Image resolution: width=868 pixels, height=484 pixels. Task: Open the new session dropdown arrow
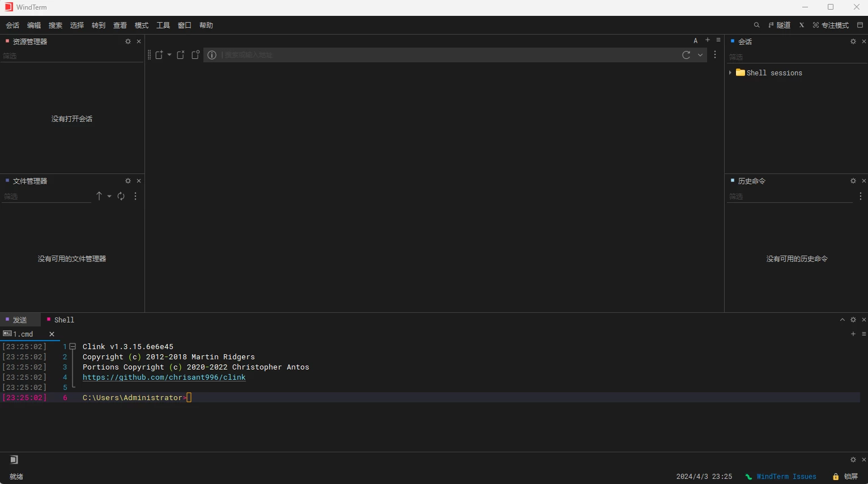coord(169,55)
